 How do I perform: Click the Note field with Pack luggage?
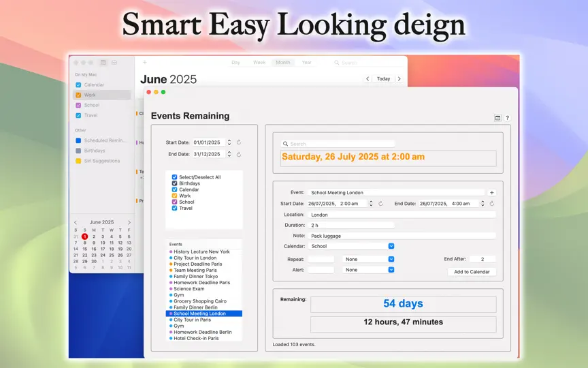[402, 236]
